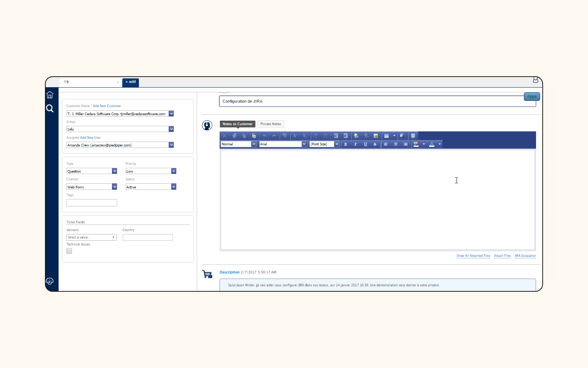Apply Underline formatting

click(x=365, y=144)
